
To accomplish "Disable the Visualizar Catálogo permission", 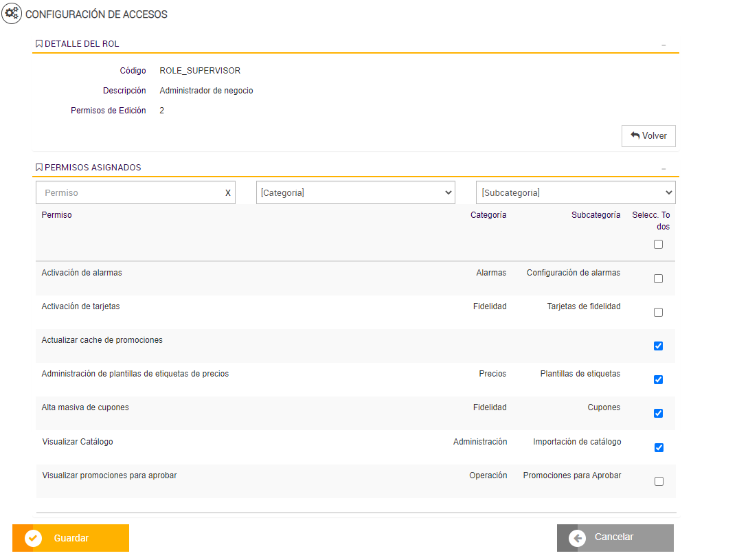I will click(x=659, y=448).
